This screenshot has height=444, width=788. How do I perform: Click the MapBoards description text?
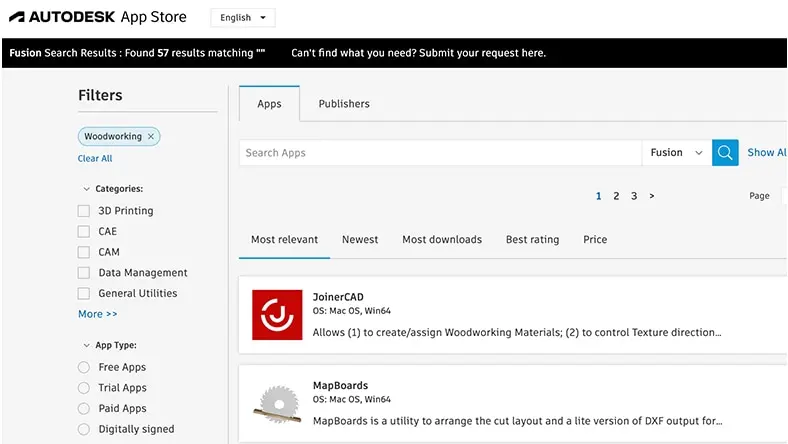coord(518,421)
